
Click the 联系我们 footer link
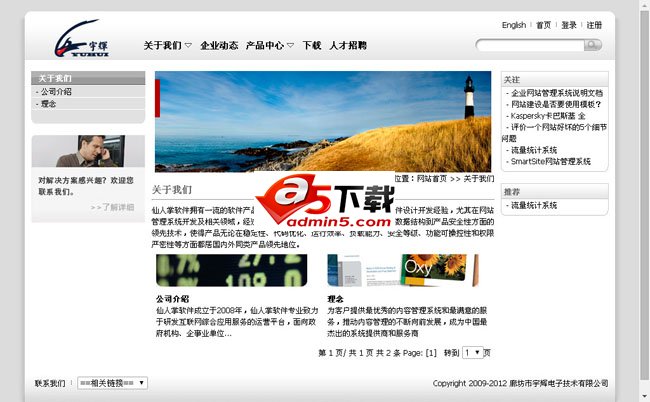click(50, 383)
